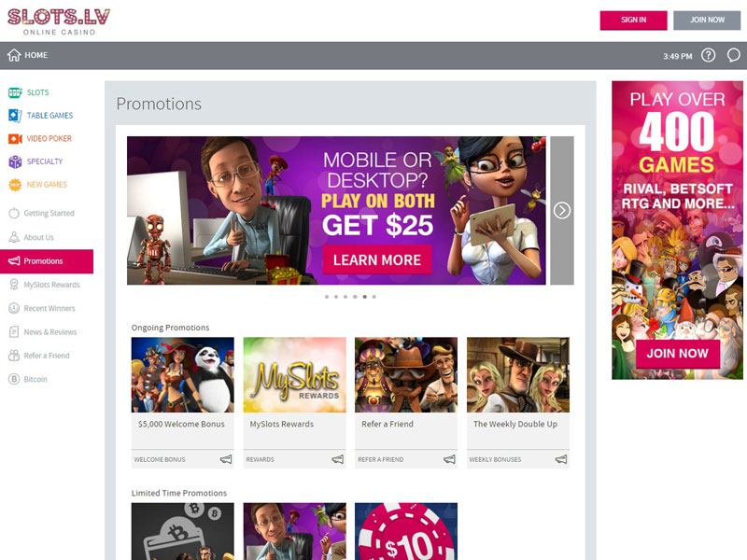Select the last carousel pagination dot
747x560 pixels.
point(374,297)
